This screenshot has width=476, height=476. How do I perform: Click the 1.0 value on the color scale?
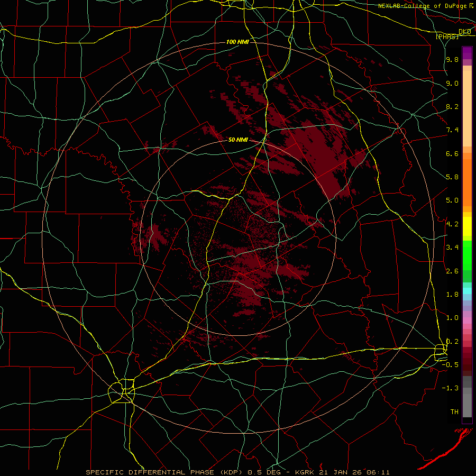(452, 318)
